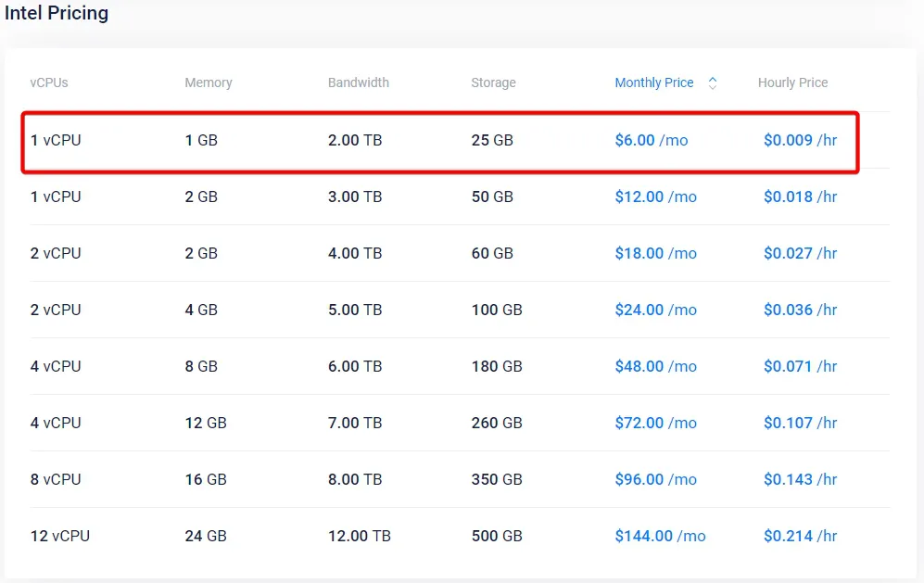Click the Bandwidth column header

point(359,83)
